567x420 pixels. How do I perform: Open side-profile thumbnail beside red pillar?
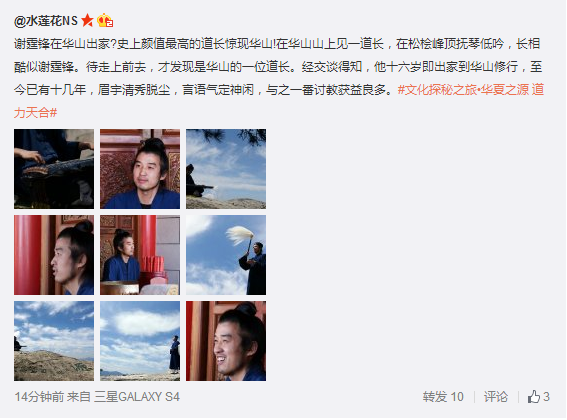click(x=54, y=255)
